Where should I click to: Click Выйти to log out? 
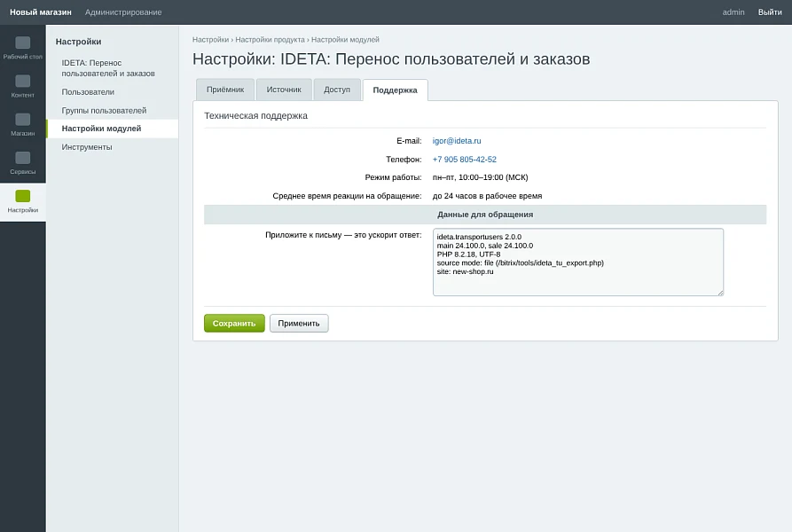770,12
